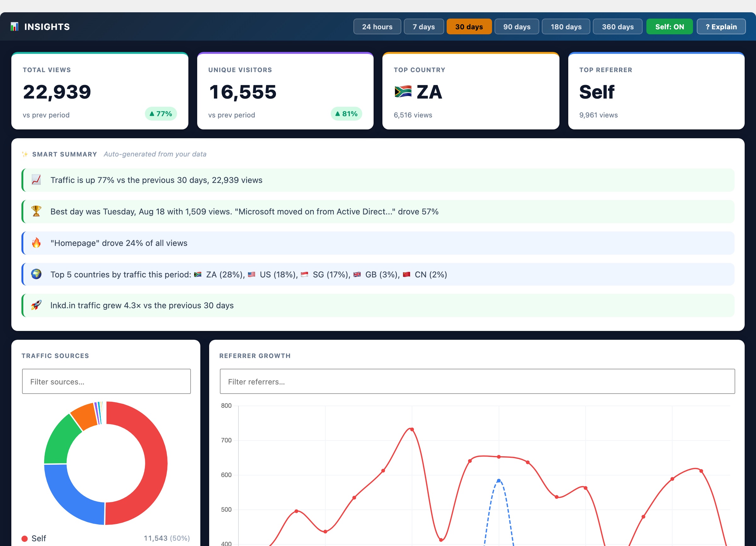Click the GB flag in countries summary
This screenshot has width=756, height=546.
357,275
